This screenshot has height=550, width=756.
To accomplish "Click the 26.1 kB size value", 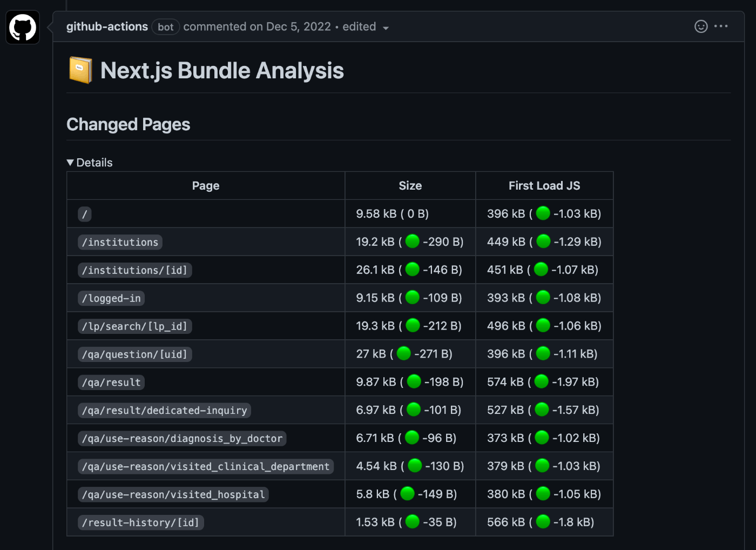I will pos(375,270).
